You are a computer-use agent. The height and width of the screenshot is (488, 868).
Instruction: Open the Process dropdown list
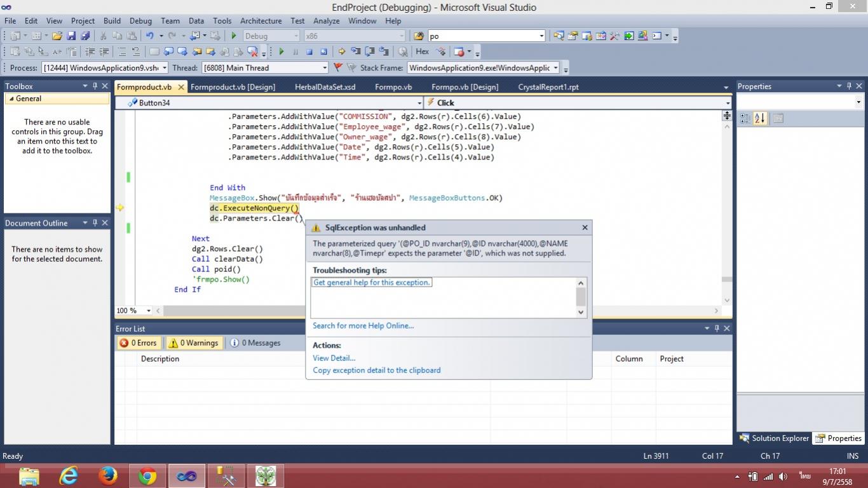tap(165, 68)
